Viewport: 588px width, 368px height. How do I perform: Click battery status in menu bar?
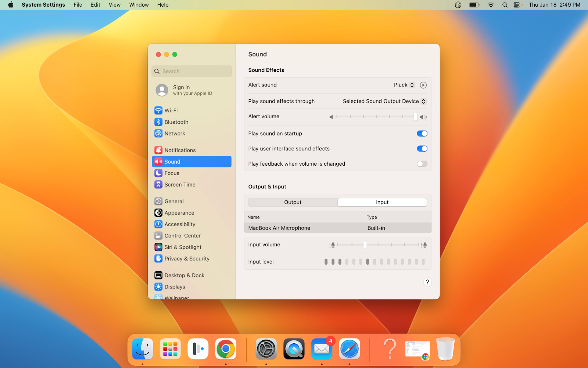click(x=474, y=5)
